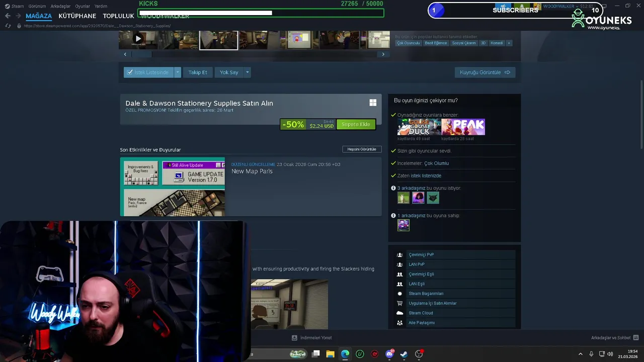Open Task View on the taskbar

click(315, 354)
